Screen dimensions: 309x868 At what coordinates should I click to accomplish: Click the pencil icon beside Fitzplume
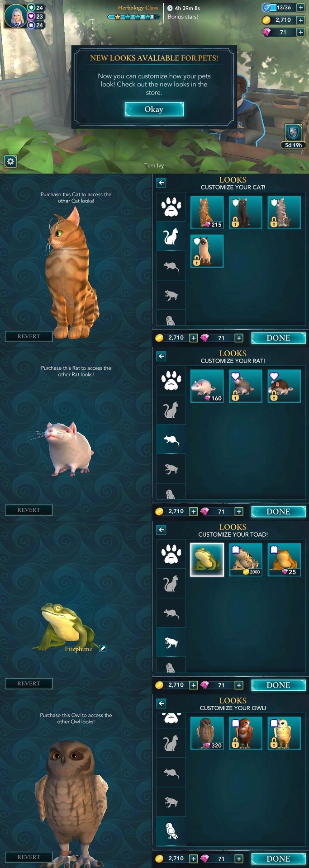click(x=103, y=648)
